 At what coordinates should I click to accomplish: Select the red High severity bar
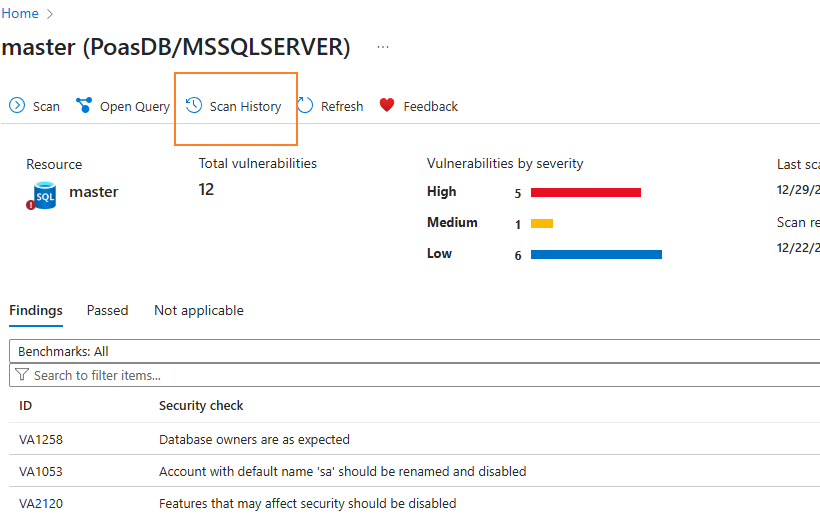586,192
